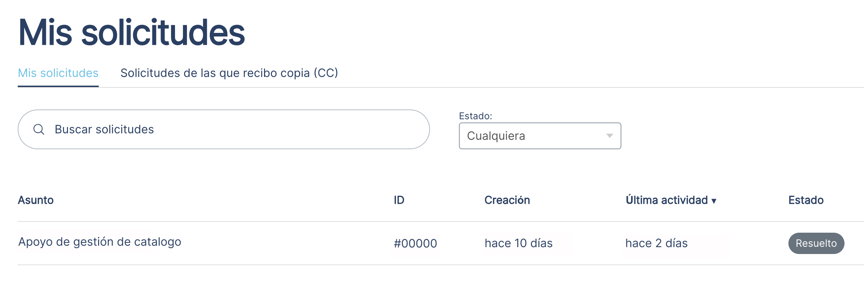Click the sort arrow beside Última actividad
The height and width of the screenshot is (297, 868).
[x=714, y=201]
